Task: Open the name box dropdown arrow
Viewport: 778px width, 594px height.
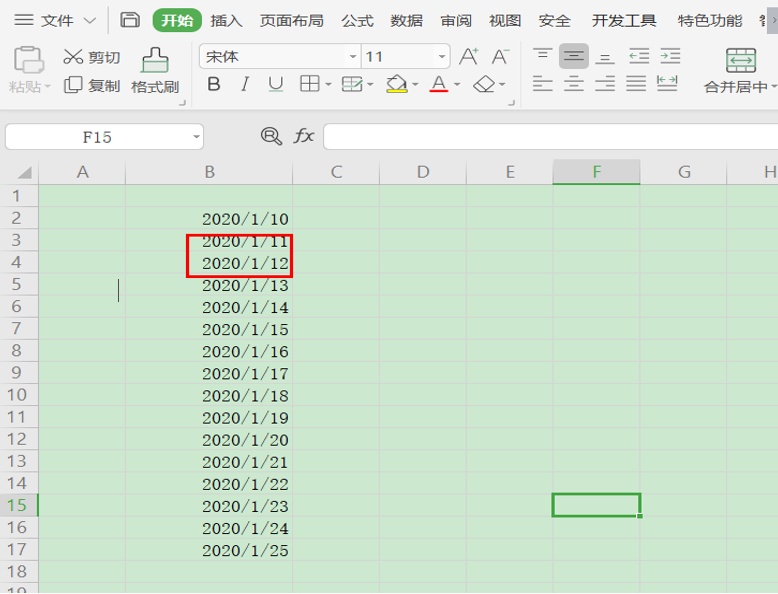Action: coord(196,136)
